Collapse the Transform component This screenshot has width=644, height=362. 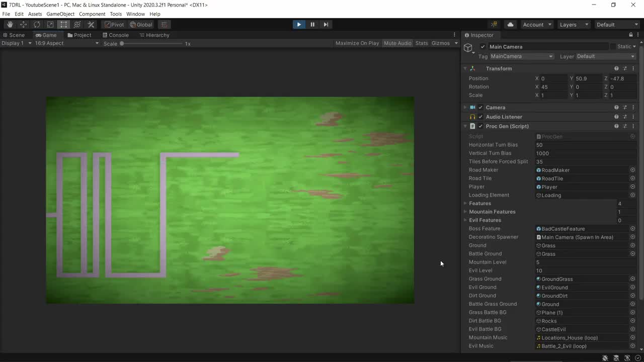click(465, 68)
